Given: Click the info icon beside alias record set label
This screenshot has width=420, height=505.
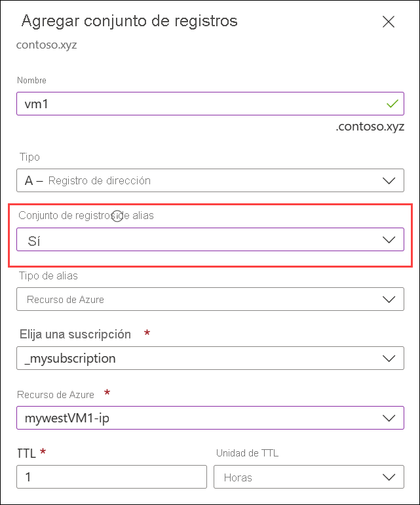Looking at the screenshot, I should coord(117,216).
